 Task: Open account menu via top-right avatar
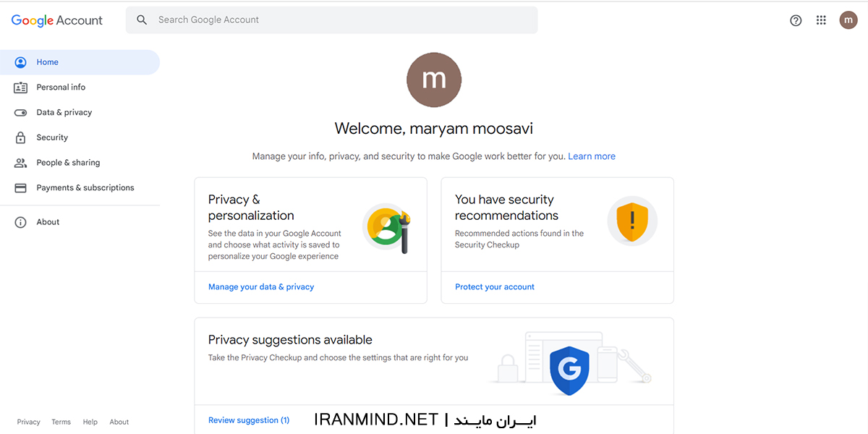click(x=848, y=20)
